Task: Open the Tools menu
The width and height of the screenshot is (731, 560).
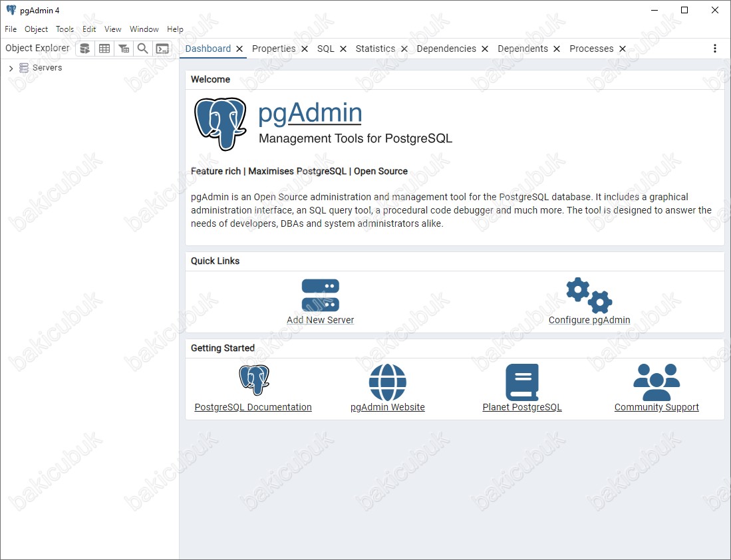Action: tap(65, 29)
